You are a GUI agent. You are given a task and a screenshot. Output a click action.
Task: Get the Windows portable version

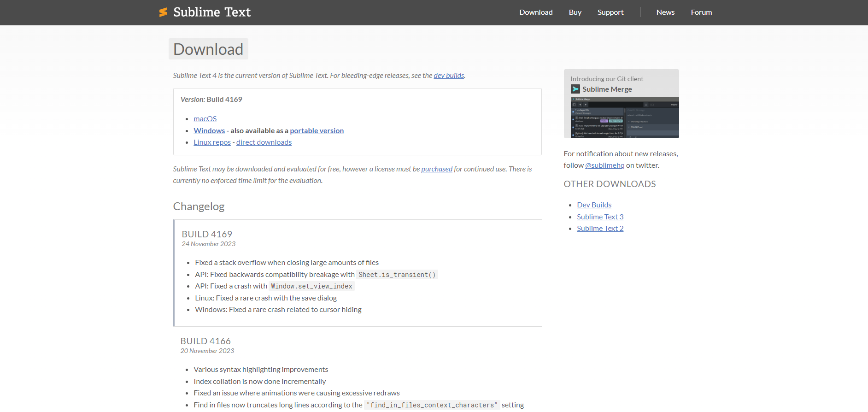coord(317,131)
